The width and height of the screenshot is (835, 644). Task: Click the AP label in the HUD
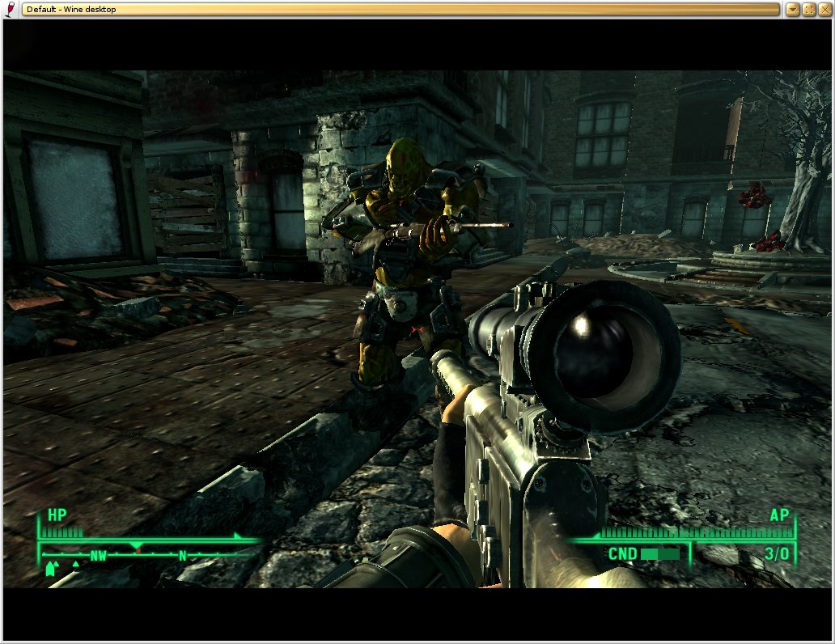pos(779,515)
